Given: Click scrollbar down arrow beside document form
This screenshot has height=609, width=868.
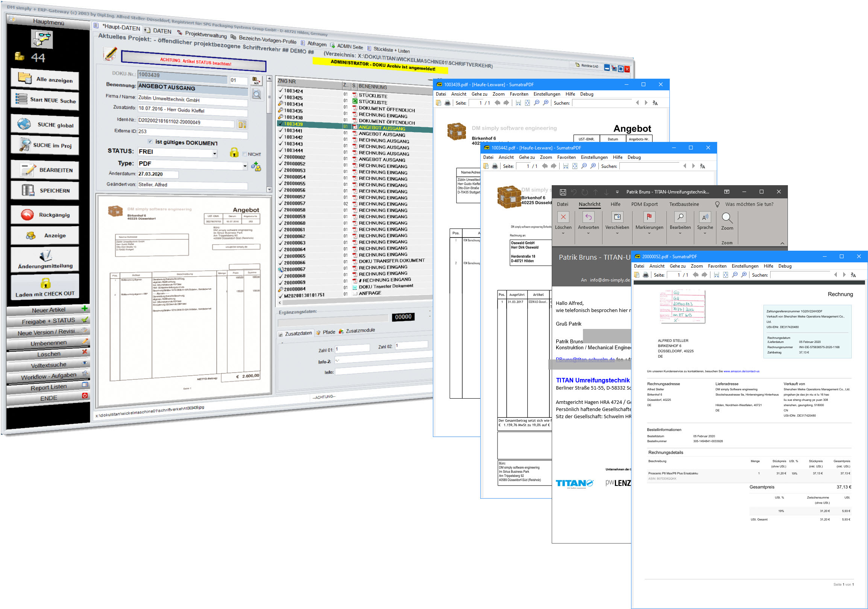Looking at the screenshot, I should pos(269,189).
